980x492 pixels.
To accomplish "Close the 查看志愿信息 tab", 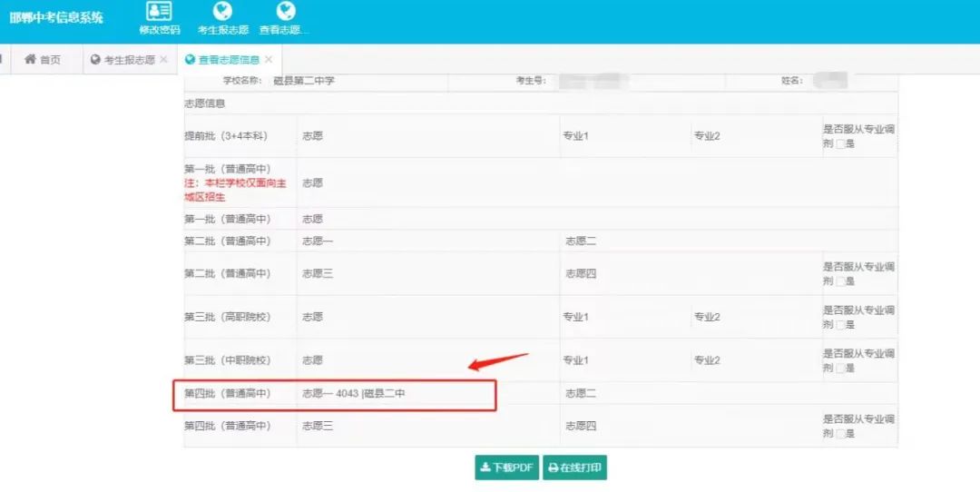I will click(x=268, y=60).
